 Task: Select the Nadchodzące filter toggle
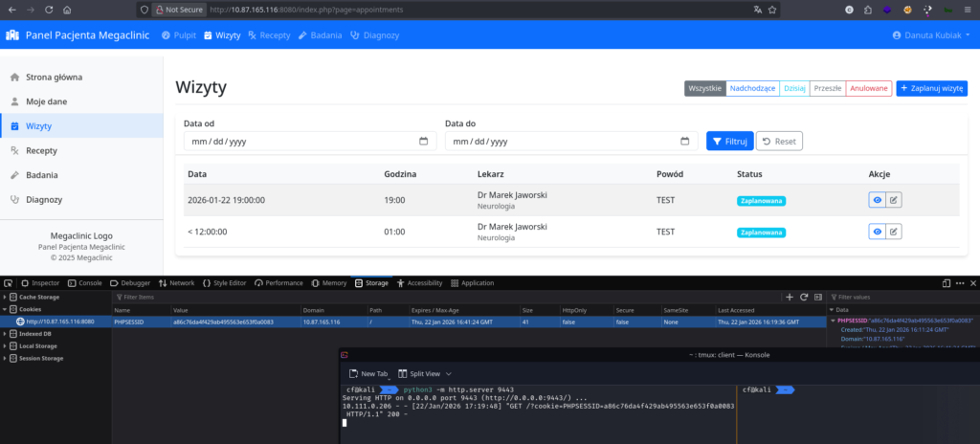tap(752, 88)
